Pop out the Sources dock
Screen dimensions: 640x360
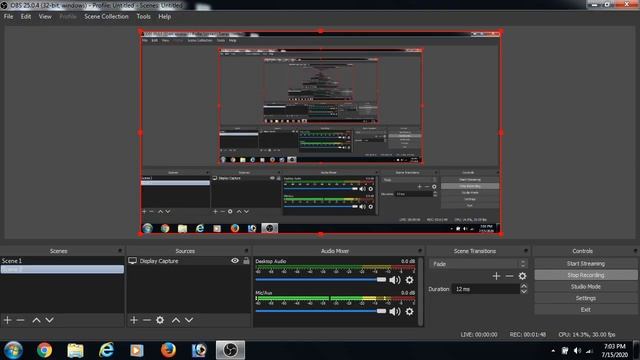(x=246, y=251)
